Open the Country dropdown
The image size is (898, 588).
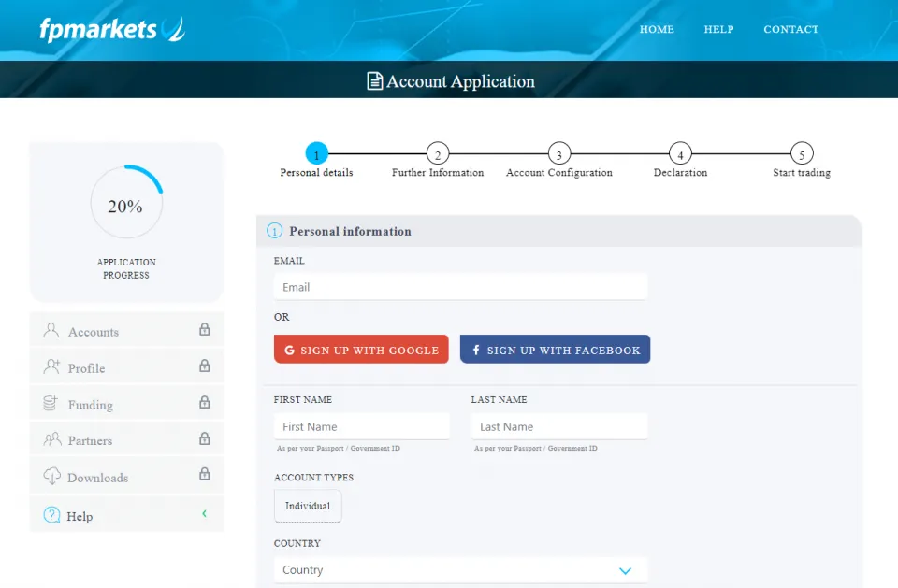coord(460,570)
